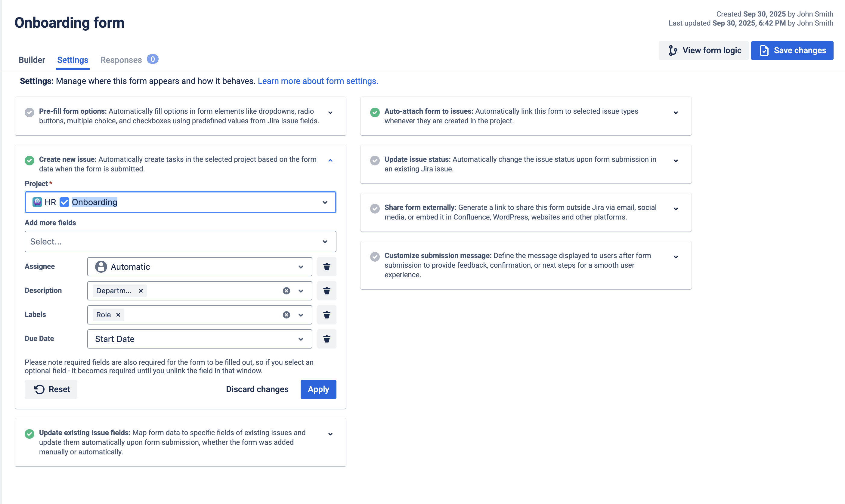The width and height of the screenshot is (845, 504).
Task: Toggle the Update issue status checkmark
Action: pos(375,160)
